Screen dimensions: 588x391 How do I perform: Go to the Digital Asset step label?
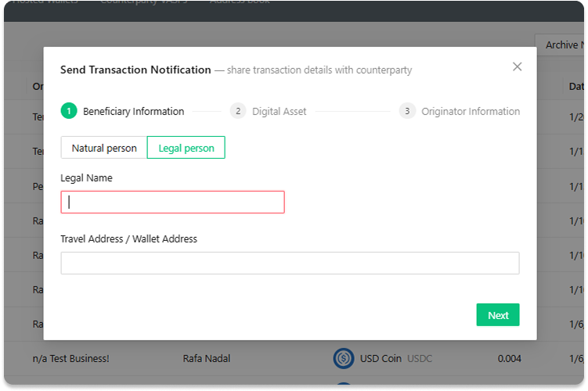click(x=279, y=111)
